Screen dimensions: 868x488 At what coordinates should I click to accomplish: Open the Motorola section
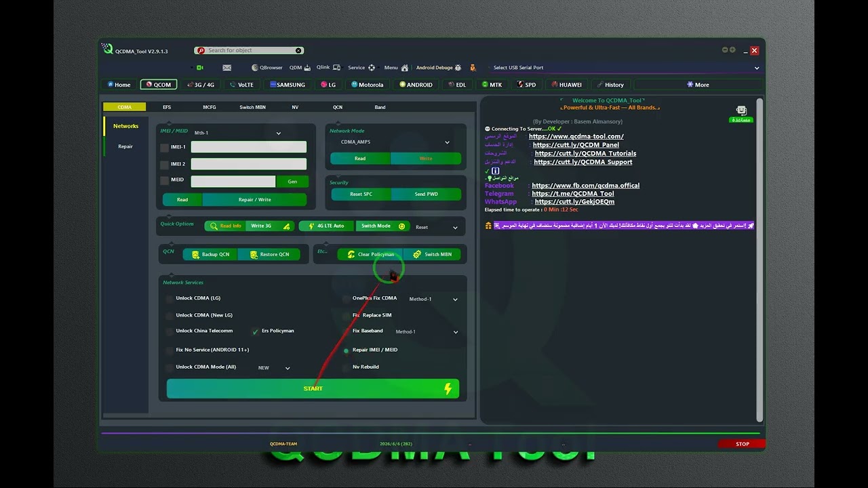pyautogui.click(x=367, y=85)
